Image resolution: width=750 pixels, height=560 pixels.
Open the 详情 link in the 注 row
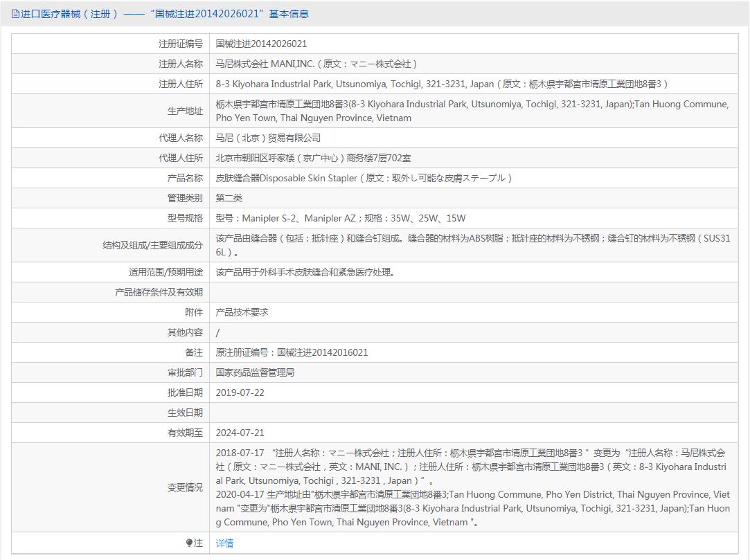pos(224,543)
